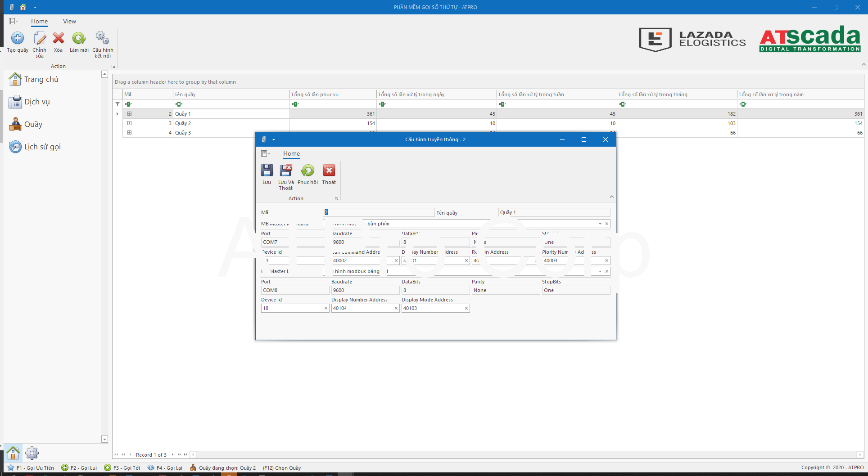Viewport: 868px width, 476px height.
Task: Click the Thoát exit icon
Action: [329, 171]
